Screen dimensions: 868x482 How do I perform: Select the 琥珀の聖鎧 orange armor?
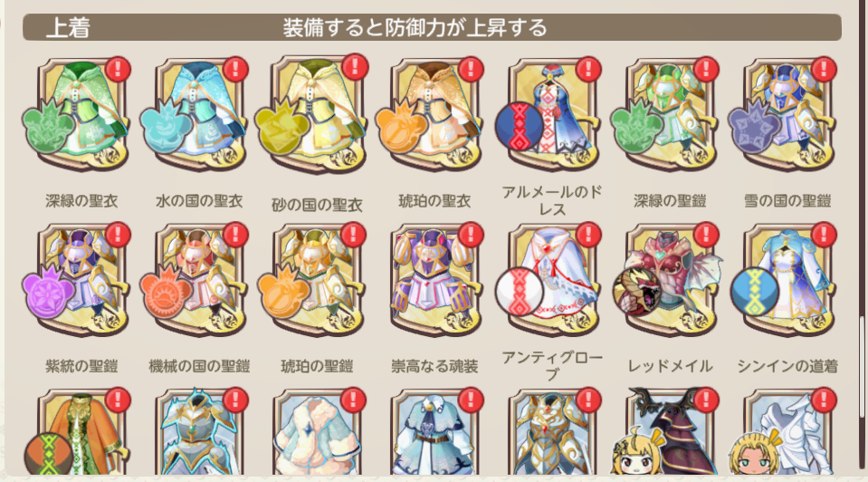pyautogui.click(x=318, y=280)
